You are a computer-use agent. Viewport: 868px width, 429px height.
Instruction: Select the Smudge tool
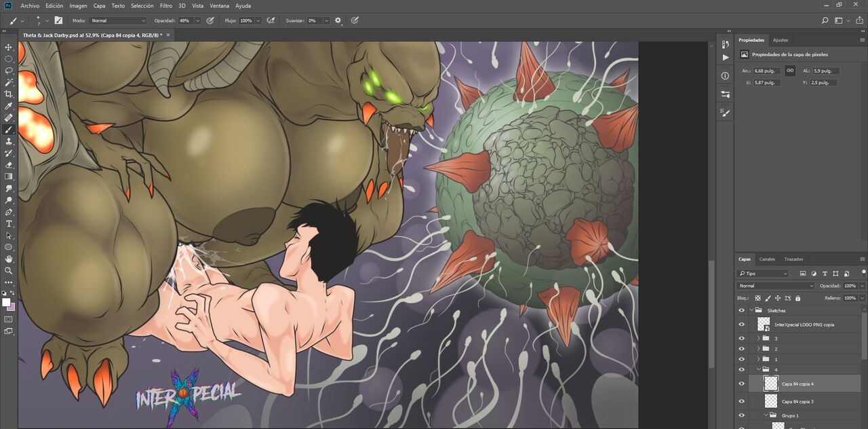click(9, 188)
